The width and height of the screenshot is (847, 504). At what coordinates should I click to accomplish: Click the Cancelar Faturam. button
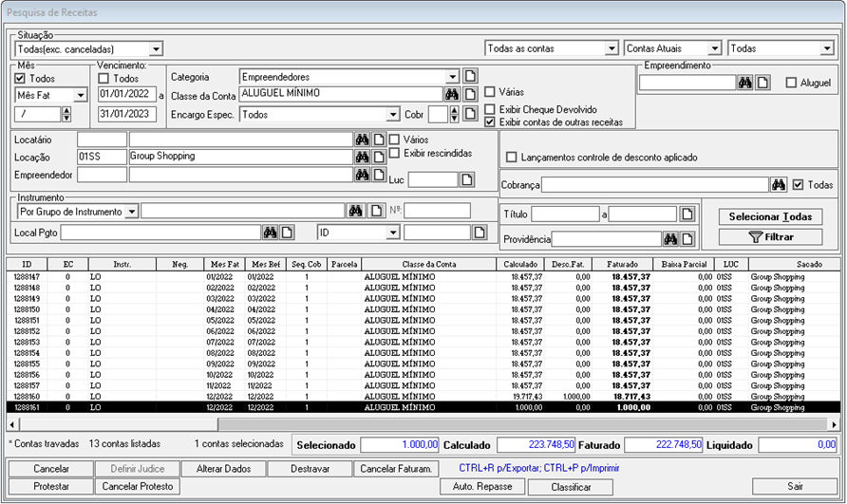click(x=396, y=469)
